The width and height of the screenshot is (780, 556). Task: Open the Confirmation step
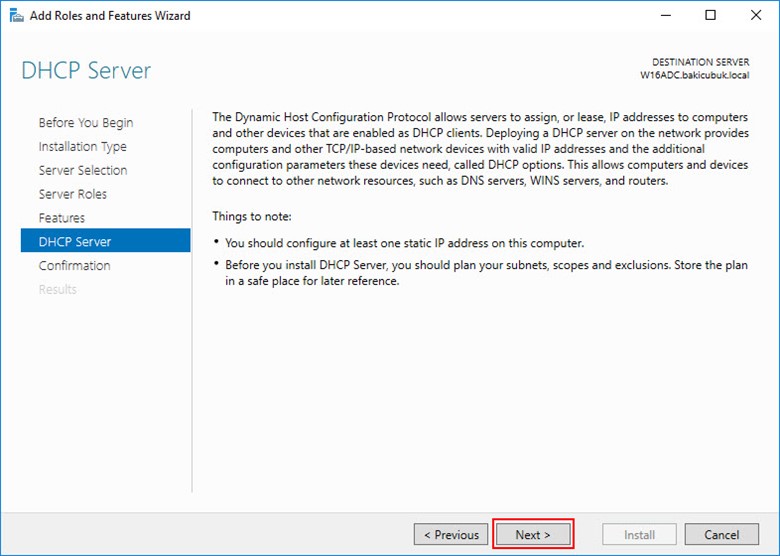[x=74, y=266]
